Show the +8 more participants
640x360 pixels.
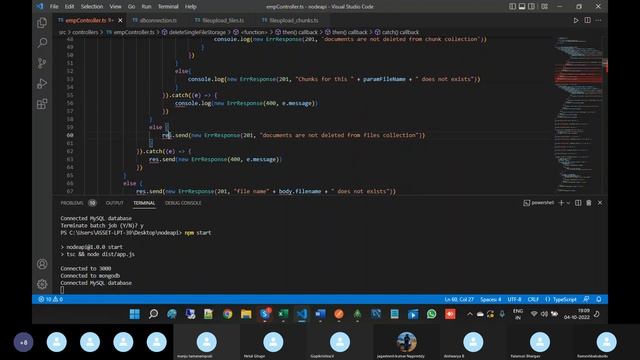(23, 342)
